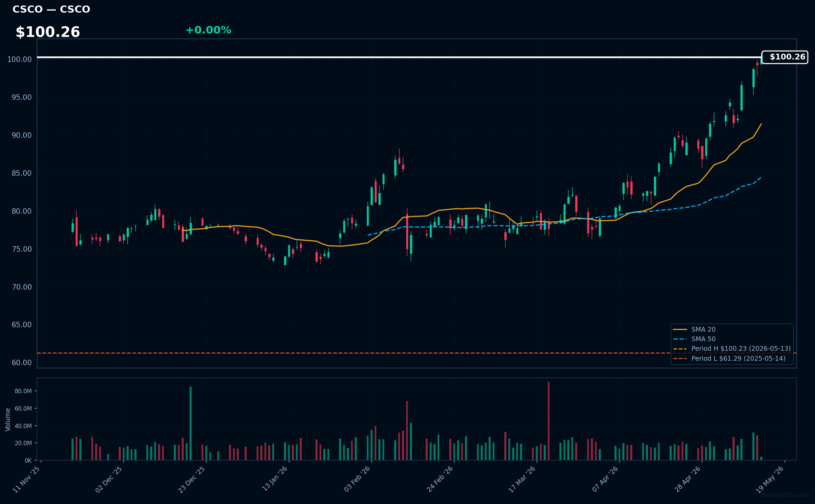This screenshot has width=815, height=504.
Task: Click the 85.00 price axis label
Action: pyautogui.click(x=22, y=173)
